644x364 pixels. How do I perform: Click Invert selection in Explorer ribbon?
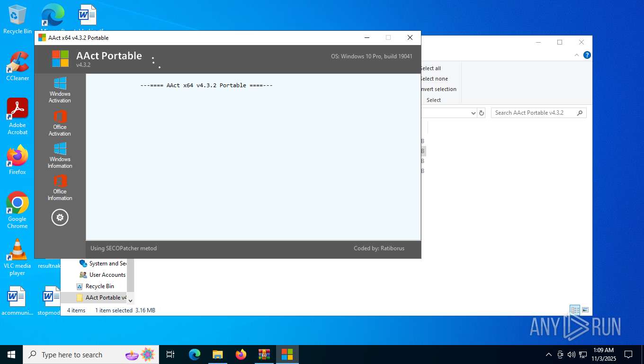pos(438,89)
